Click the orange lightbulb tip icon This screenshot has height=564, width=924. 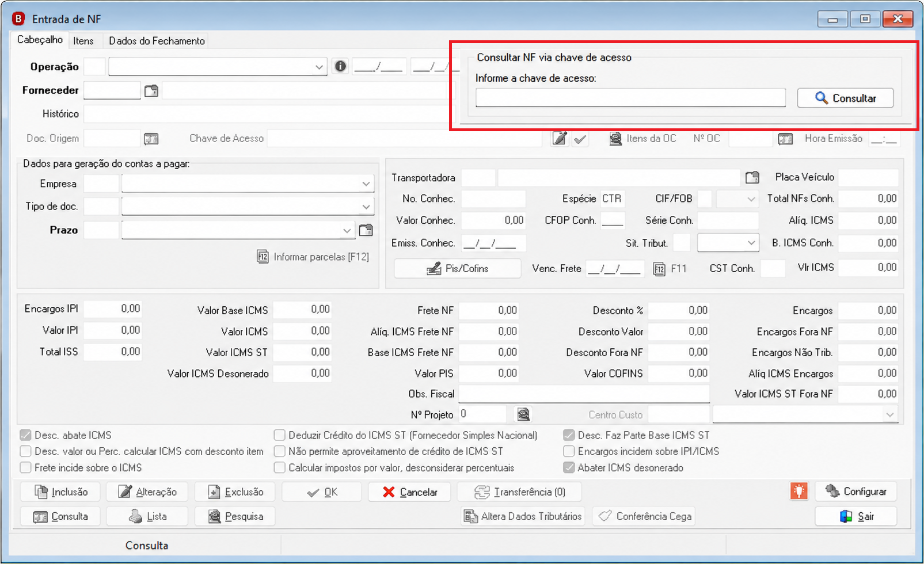click(x=799, y=491)
